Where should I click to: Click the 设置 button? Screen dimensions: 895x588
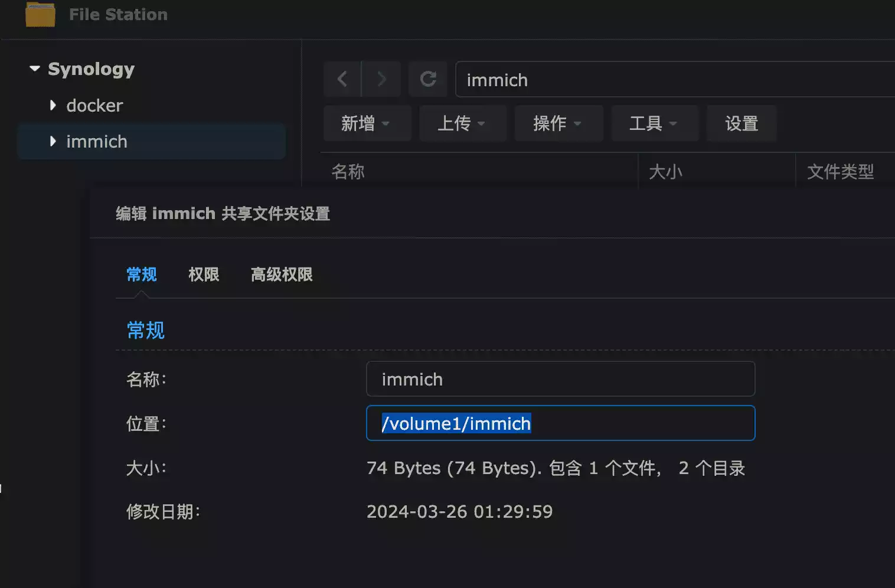742,123
